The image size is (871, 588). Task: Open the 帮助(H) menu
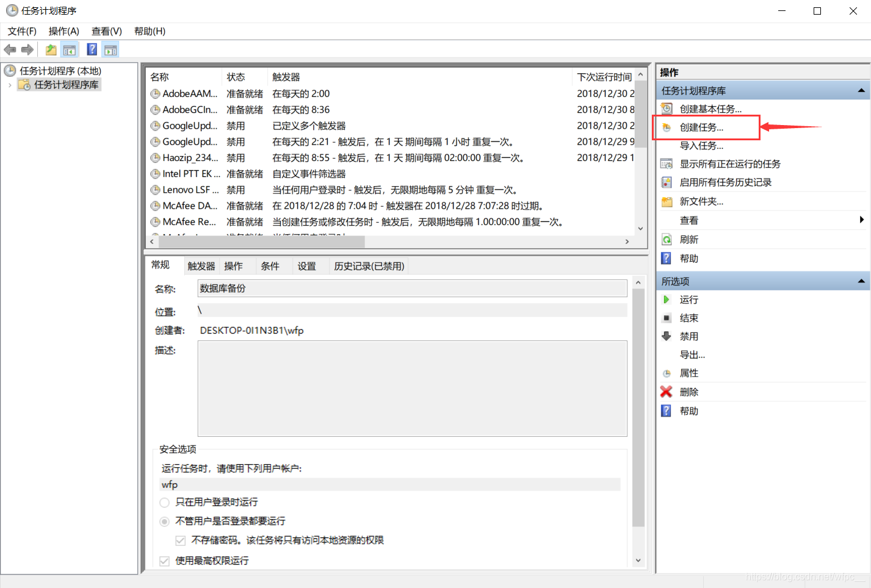click(150, 32)
